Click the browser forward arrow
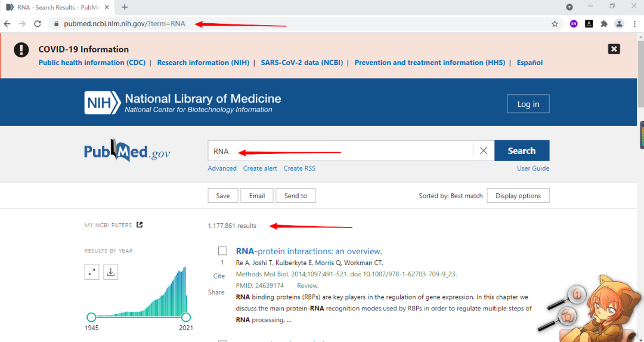 [22, 24]
